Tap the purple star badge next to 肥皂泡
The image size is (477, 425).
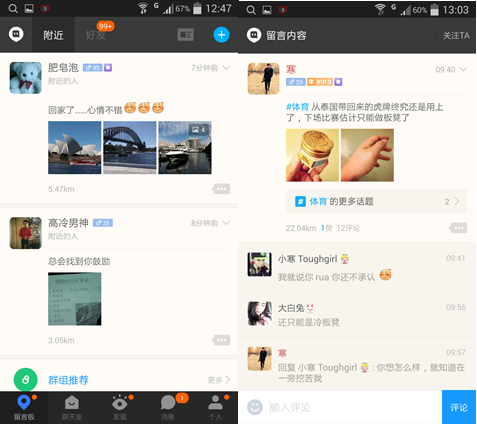(108, 68)
